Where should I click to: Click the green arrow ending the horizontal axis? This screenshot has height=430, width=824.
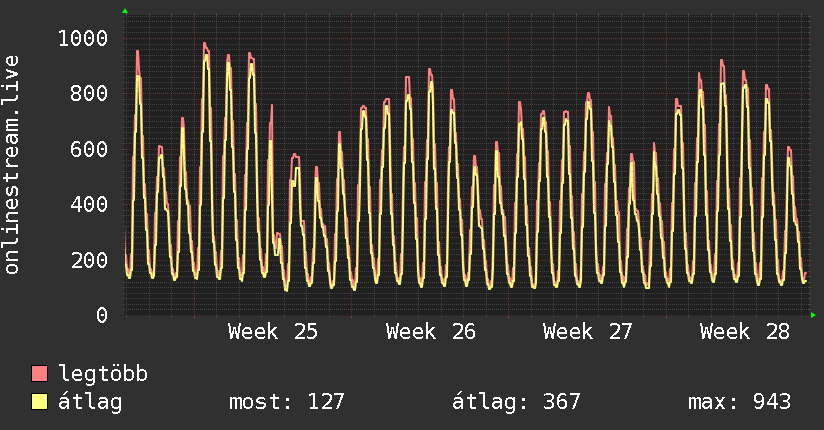pos(813,315)
